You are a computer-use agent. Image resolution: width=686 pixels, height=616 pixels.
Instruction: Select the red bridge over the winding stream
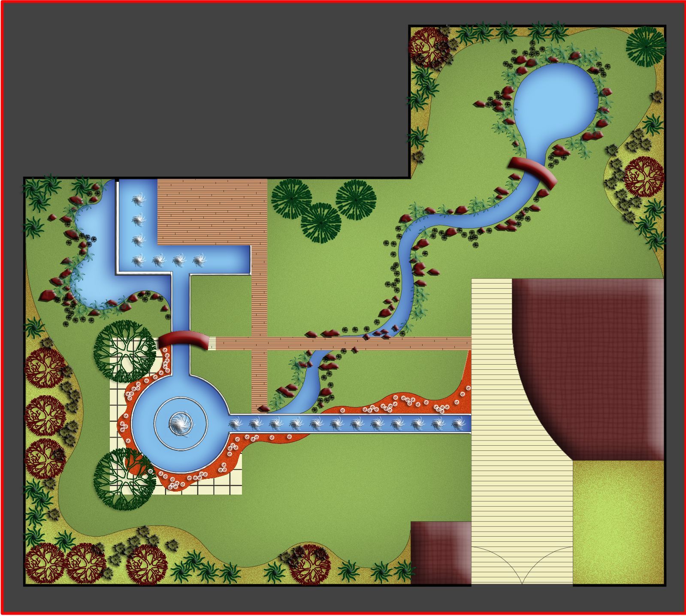(x=532, y=170)
